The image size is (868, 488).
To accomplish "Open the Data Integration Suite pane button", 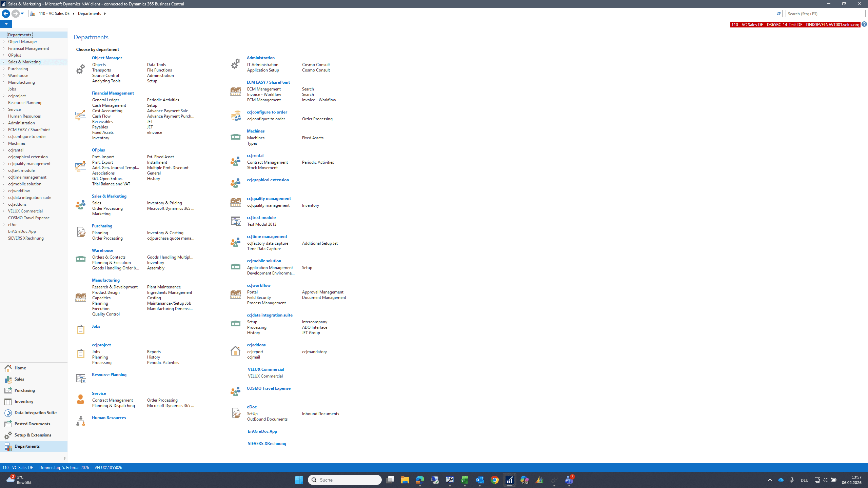I will tap(34, 413).
